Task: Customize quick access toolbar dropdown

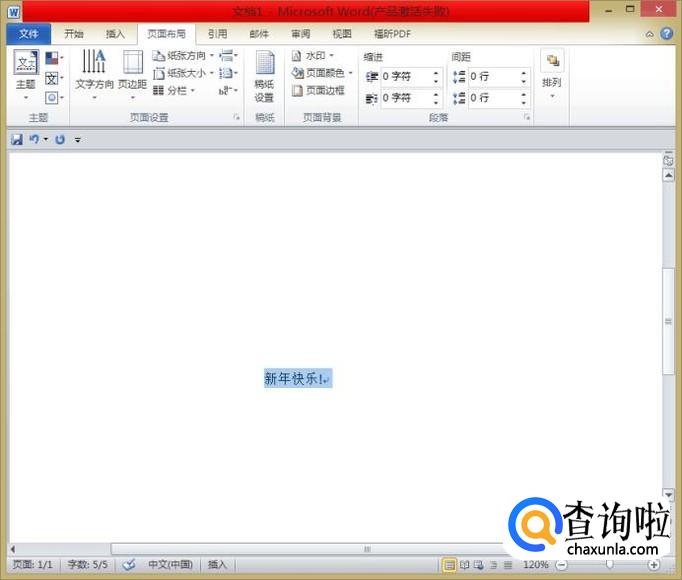Action: pyautogui.click(x=78, y=140)
